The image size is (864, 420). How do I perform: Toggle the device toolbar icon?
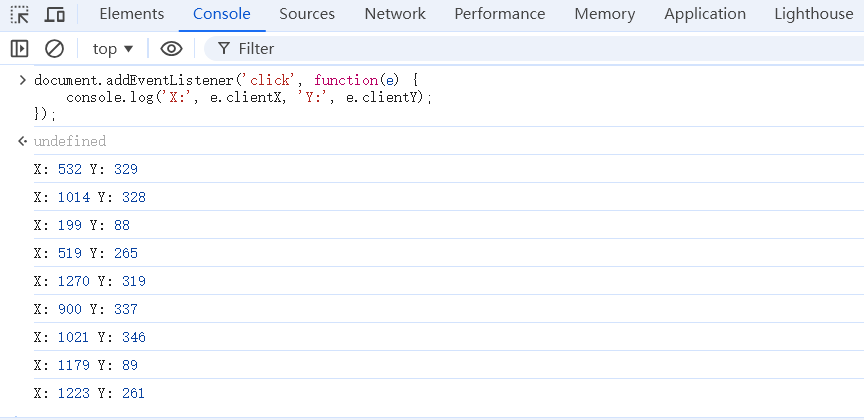tap(54, 15)
